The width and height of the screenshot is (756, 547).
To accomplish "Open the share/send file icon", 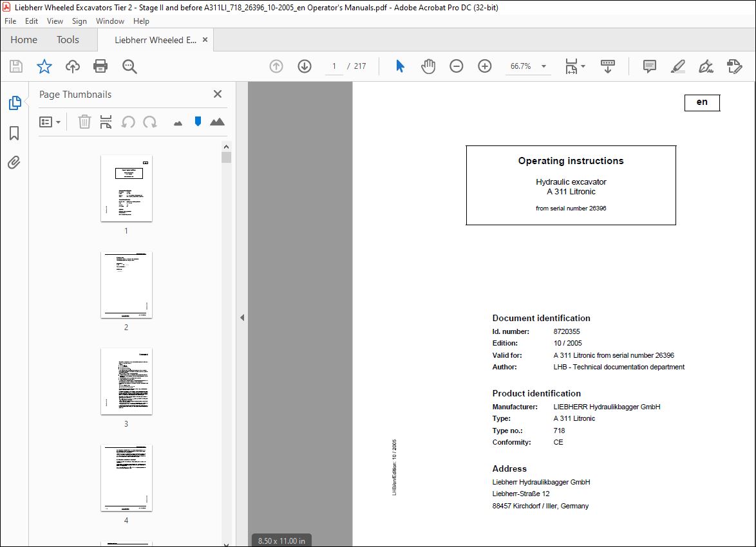I will coord(734,66).
